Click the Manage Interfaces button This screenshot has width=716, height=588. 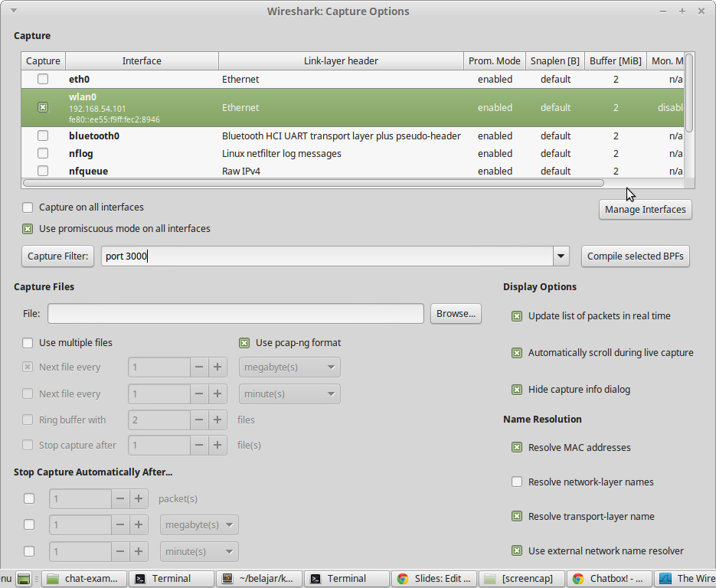(x=646, y=210)
